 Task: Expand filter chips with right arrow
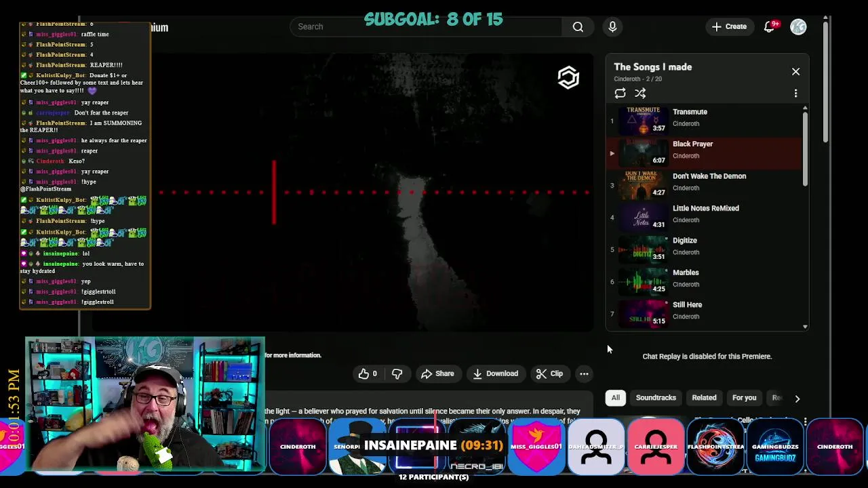pos(797,399)
